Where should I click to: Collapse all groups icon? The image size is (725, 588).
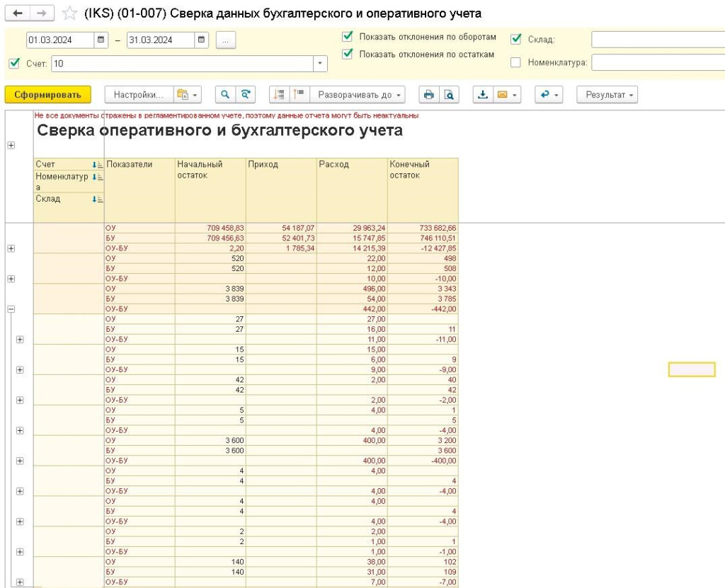279,95
